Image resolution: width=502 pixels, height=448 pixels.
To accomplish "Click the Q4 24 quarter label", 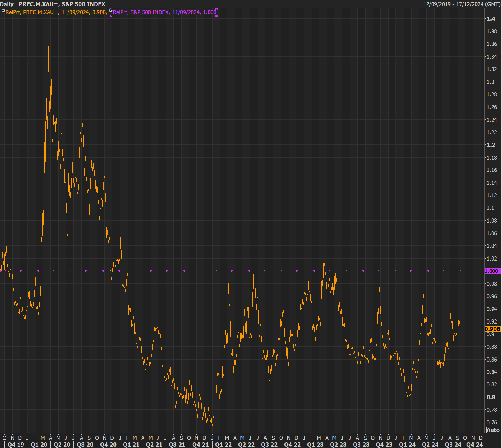I will click(474, 445).
